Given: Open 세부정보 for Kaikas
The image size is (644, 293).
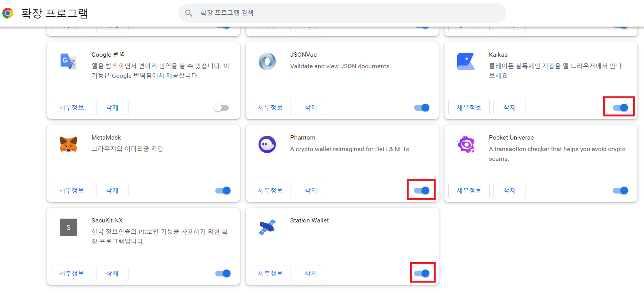Looking at the screenshot, I should 469,108.
